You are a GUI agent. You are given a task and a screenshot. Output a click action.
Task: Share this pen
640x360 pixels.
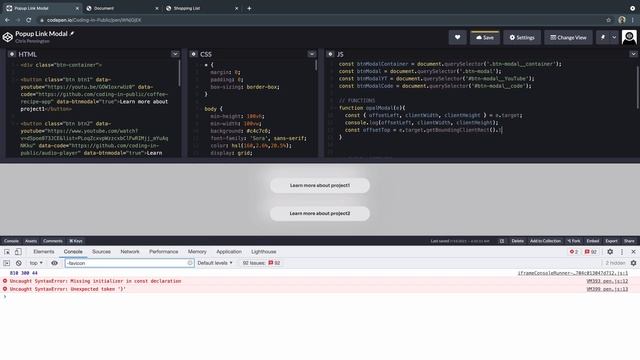coord(629,241)
